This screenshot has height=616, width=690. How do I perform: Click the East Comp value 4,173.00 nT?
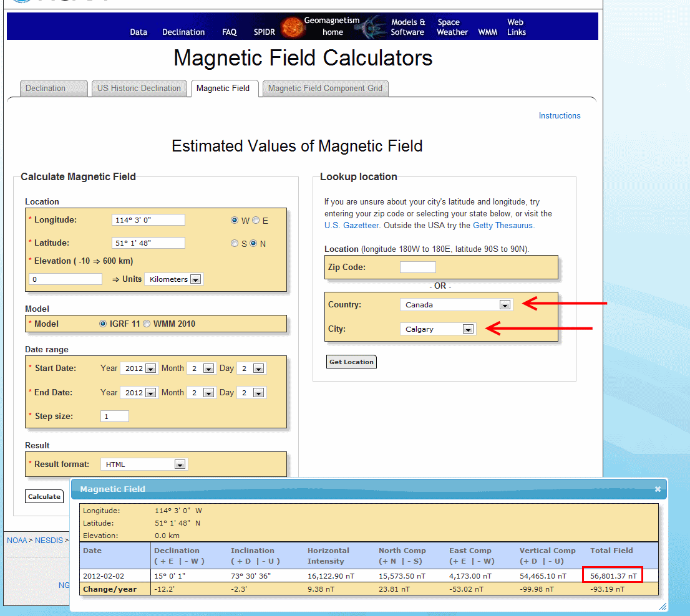pos(470,576)
